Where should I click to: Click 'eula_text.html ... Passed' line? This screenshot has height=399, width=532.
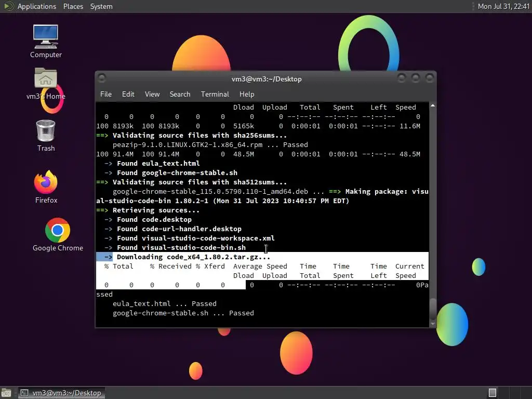165,303
